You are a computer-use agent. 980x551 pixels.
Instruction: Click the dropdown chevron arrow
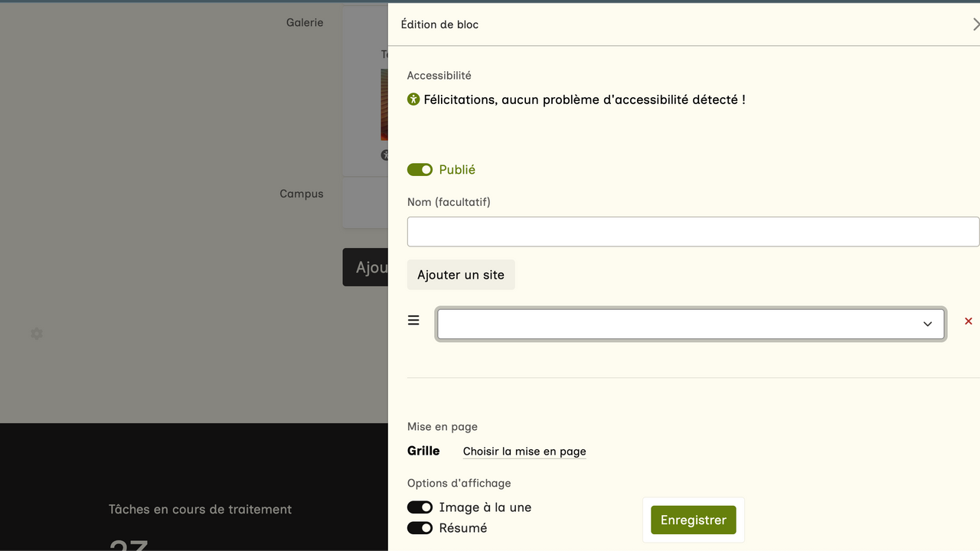[x=927, y=324]
